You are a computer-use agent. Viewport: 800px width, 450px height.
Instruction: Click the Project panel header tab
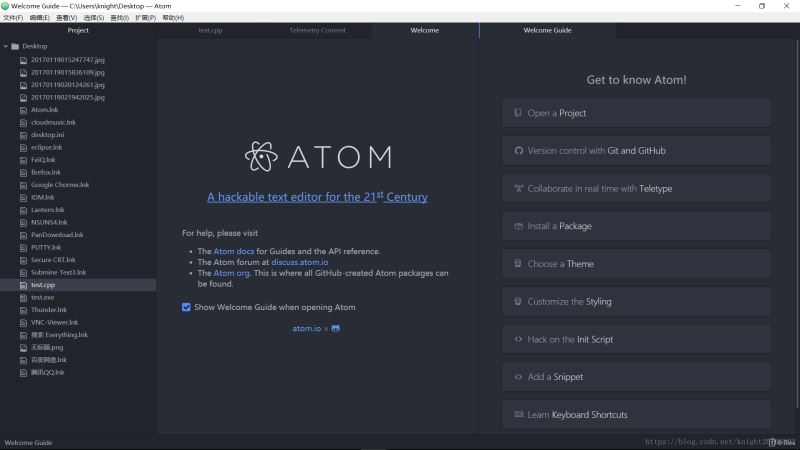[78, 31]
